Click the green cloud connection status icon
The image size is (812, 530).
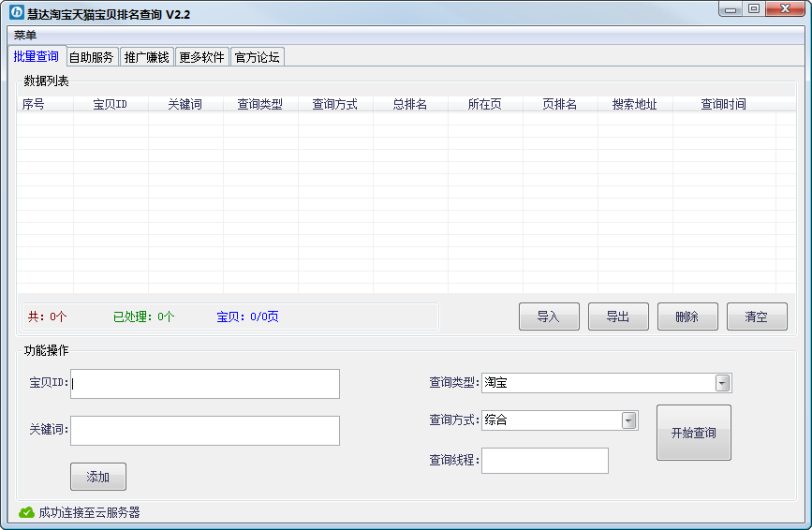[x=26, y=512]
